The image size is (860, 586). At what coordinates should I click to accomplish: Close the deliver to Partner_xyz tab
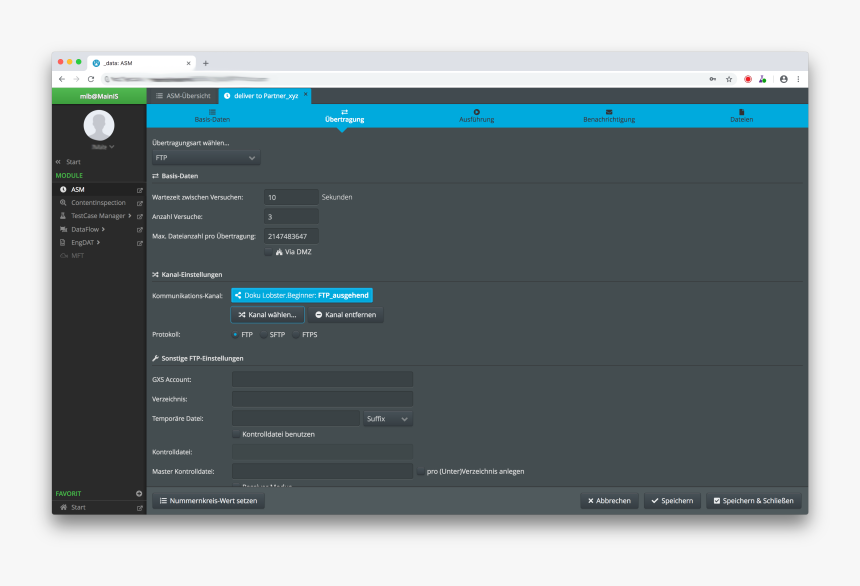[x=305, y=94]
